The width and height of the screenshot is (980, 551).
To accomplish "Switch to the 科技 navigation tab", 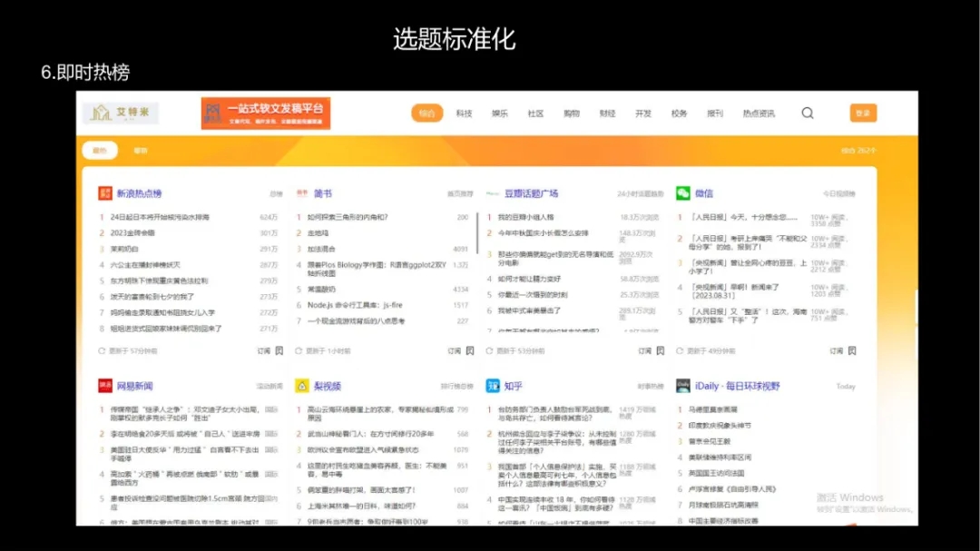I will tap(463, 113).
